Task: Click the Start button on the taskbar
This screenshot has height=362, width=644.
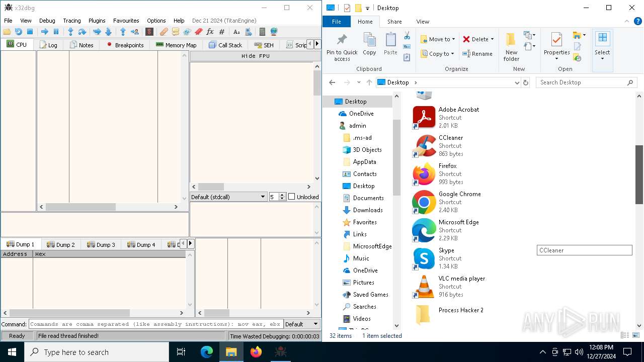Action: pos(12,352)
